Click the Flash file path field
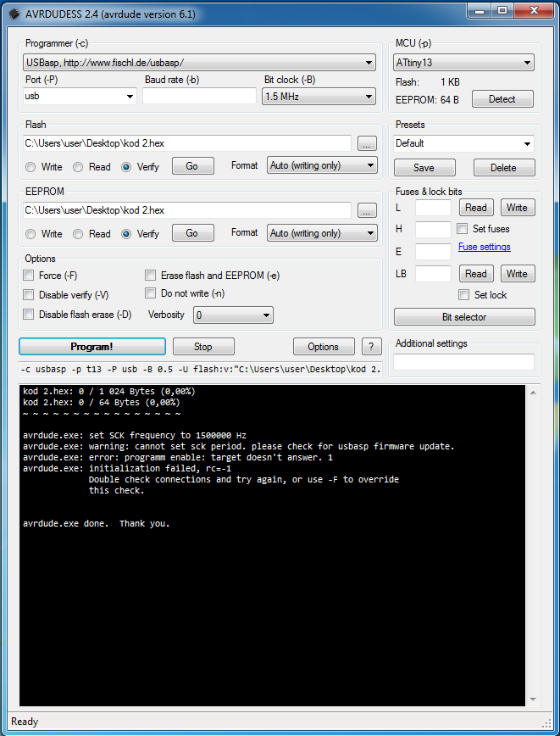Viewport: 560px width, 736px height. (187, 143)
